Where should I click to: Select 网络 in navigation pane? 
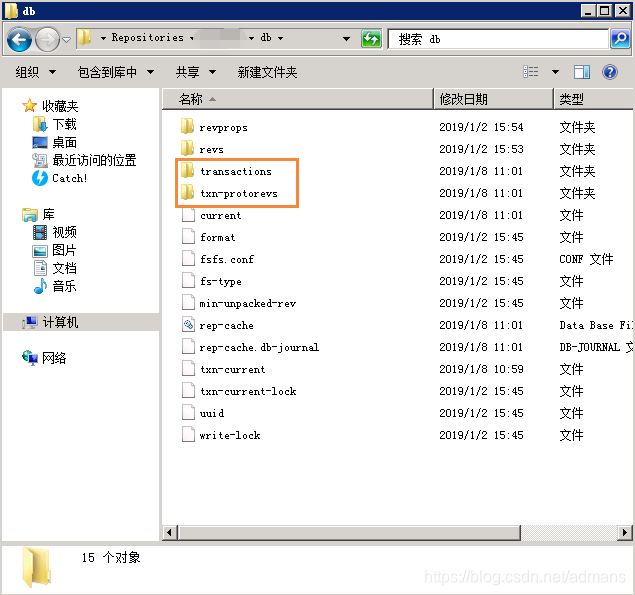click(x=54, y=358)
